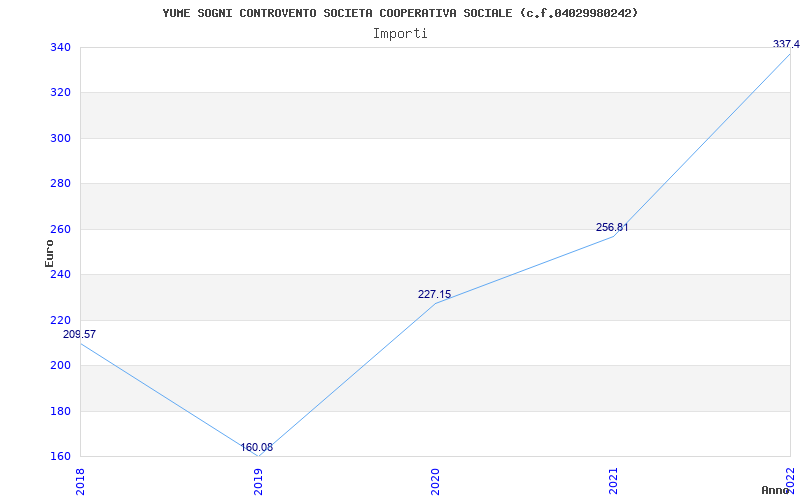Click the 2022 x-axis label

point(791,481)
